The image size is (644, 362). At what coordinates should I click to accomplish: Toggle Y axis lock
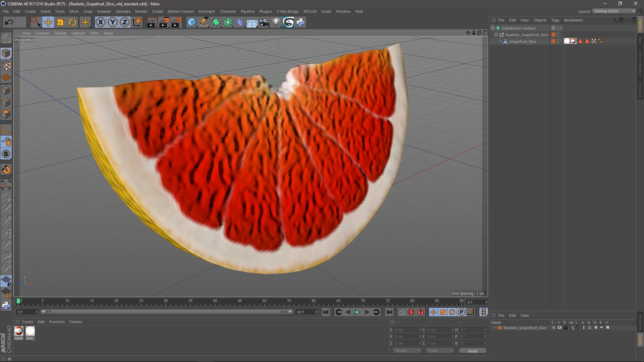pos(113,22)
